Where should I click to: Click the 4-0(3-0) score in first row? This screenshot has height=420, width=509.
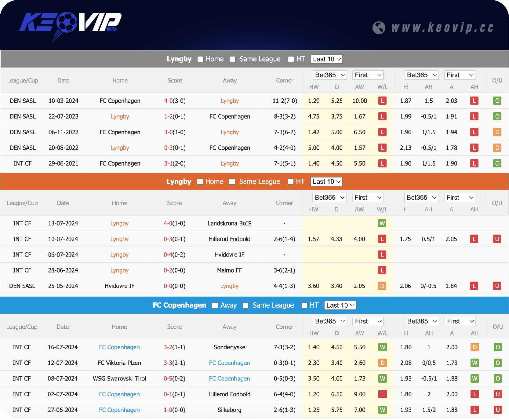coord(175,101)
